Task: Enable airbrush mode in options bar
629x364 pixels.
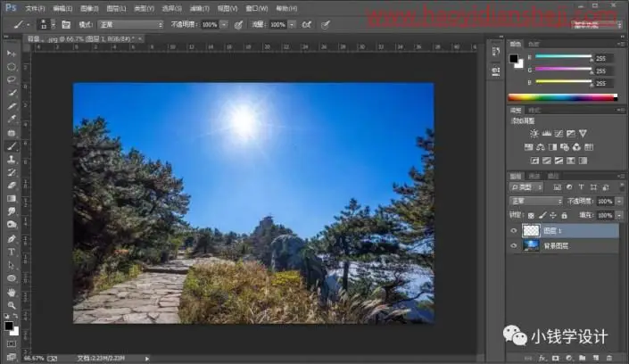Action: click(307, 25)
